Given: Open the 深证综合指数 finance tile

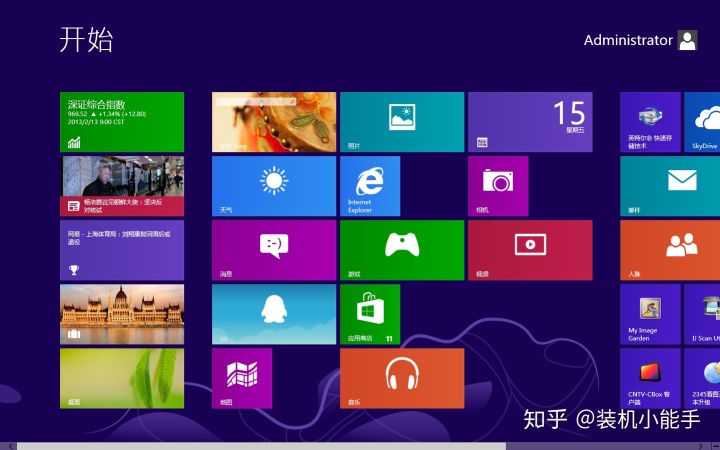Looking at the screenshot, I should tap(122, 122).
